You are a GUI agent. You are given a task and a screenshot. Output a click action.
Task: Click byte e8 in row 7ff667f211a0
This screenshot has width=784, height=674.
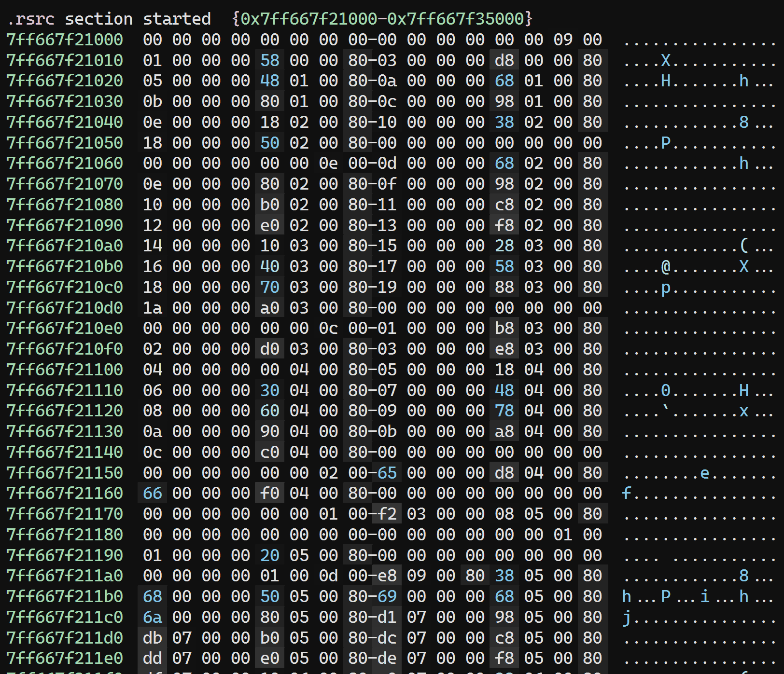[387, 576]
